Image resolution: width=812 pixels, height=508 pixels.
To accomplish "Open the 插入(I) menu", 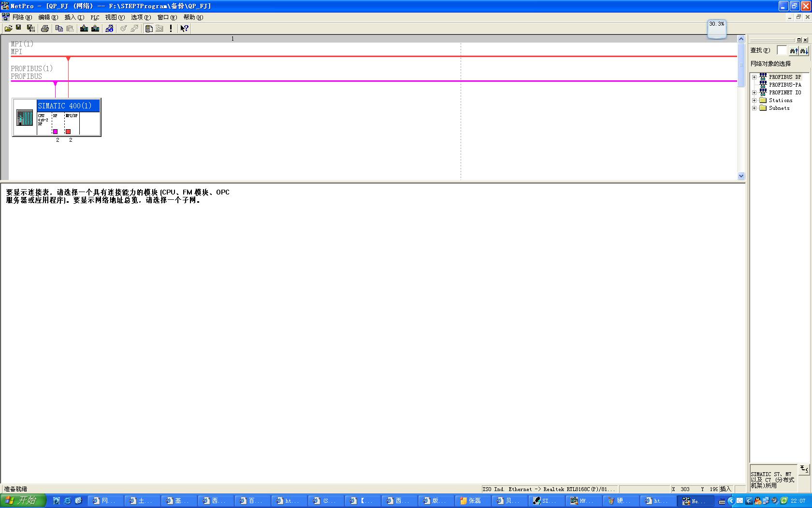I will [x=74, y=17].
